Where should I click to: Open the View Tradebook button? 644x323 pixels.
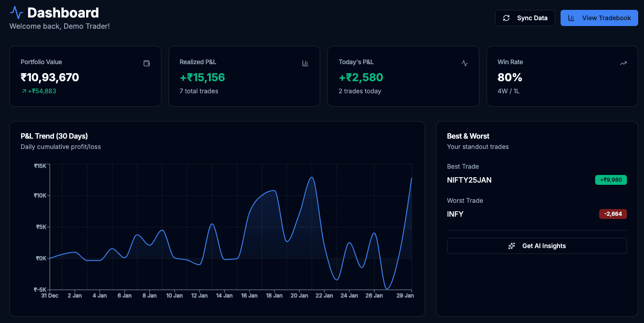click(599, 18)
